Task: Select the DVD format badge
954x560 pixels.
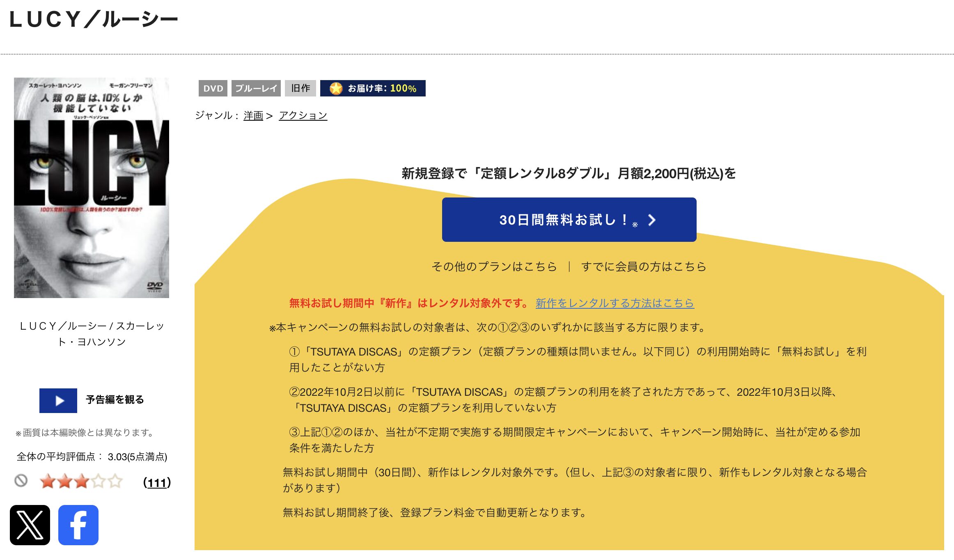Action: point(213,88)
